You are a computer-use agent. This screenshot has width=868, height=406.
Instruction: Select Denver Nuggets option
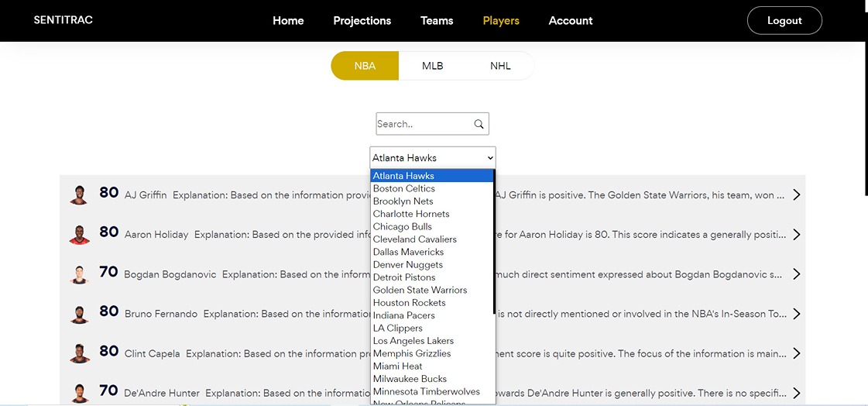(432, 265)
